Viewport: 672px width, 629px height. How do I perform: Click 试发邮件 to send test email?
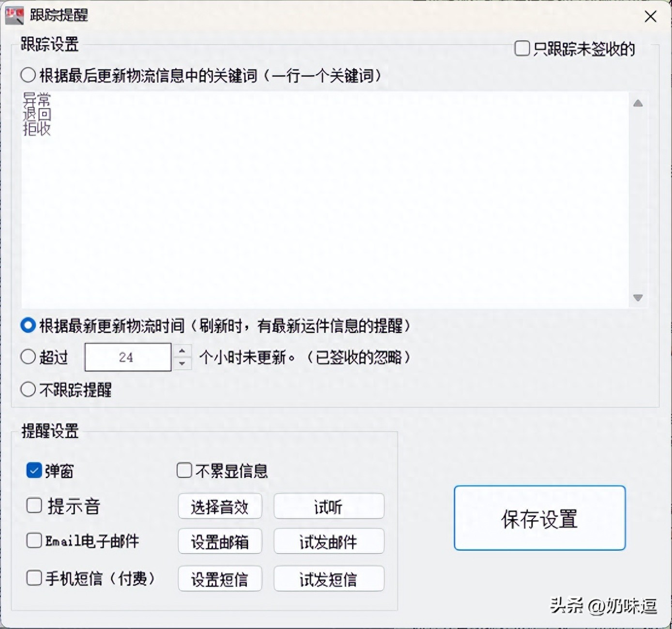click(x=329, y=541)
